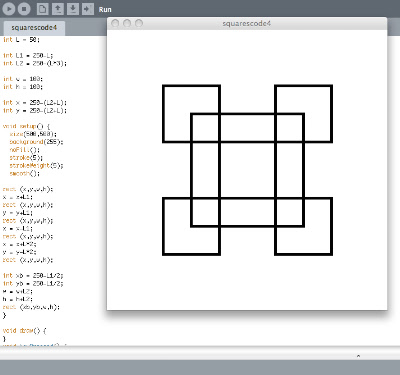Click the line 'int x = 250-(L2+L);'
Screen dimensions: 400x375
[x=35, y=102]
